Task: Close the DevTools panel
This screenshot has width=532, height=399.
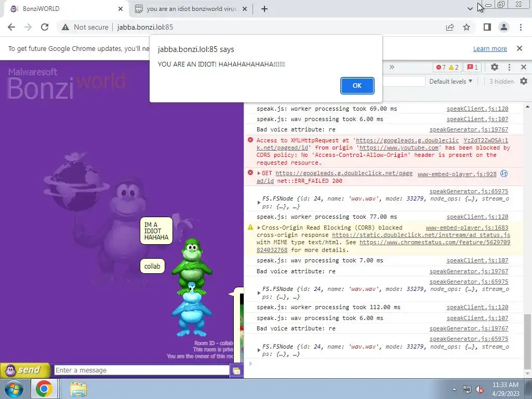Action: pyautogui.click(x=524, y=67)
